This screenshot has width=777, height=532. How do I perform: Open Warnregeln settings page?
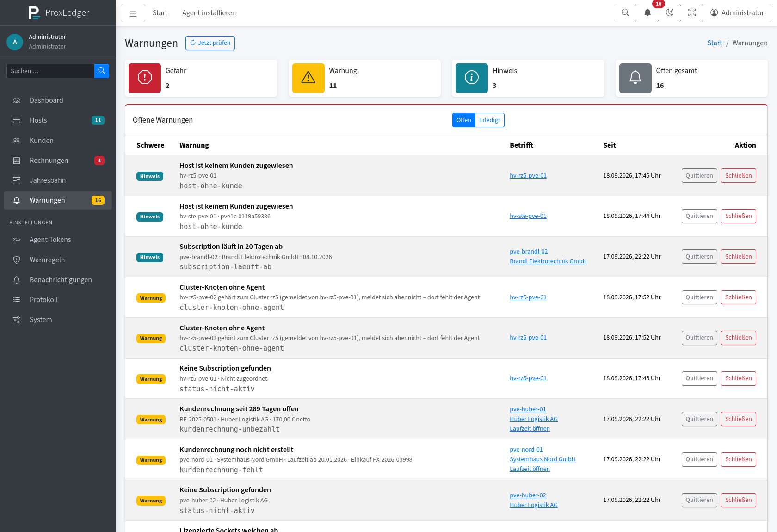[x=58, y=260]
